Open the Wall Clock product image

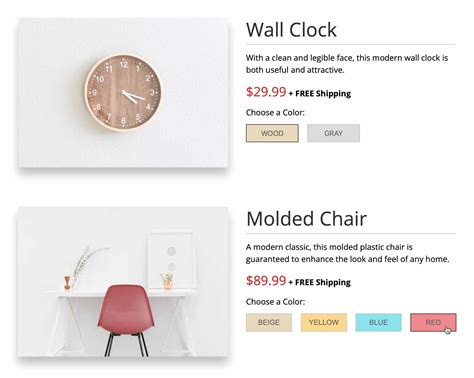[123, 93]
